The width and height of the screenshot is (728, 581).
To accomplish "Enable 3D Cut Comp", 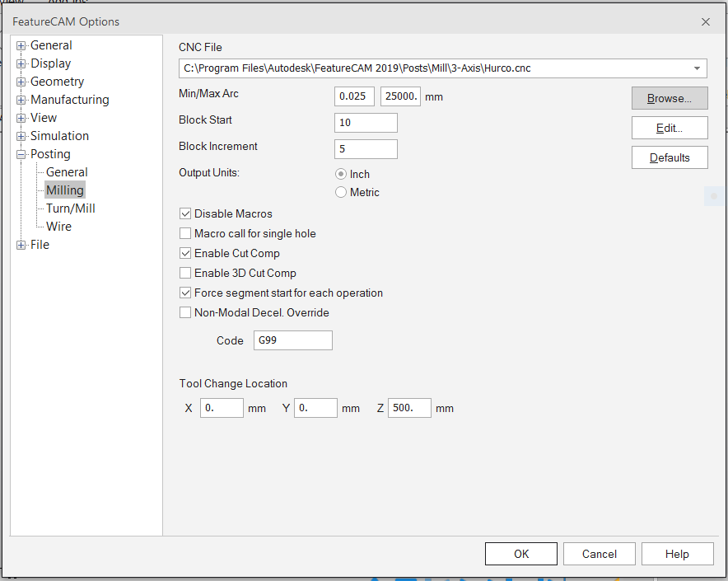I will coord(185,273).
